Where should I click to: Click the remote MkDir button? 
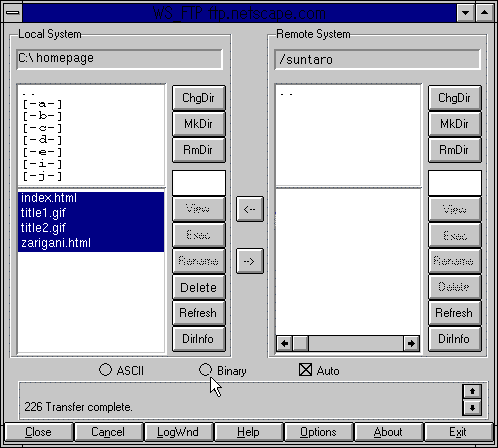(x=454, y=124)
